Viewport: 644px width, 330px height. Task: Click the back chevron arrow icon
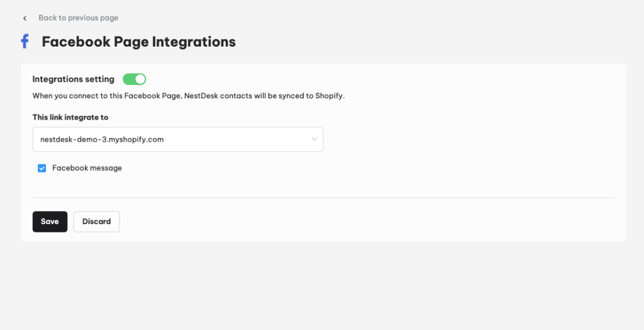(25, 18)
